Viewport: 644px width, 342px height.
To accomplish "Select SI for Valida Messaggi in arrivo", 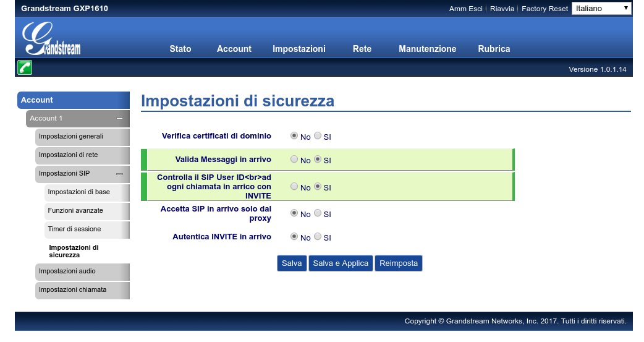I will tap(318, 159).
